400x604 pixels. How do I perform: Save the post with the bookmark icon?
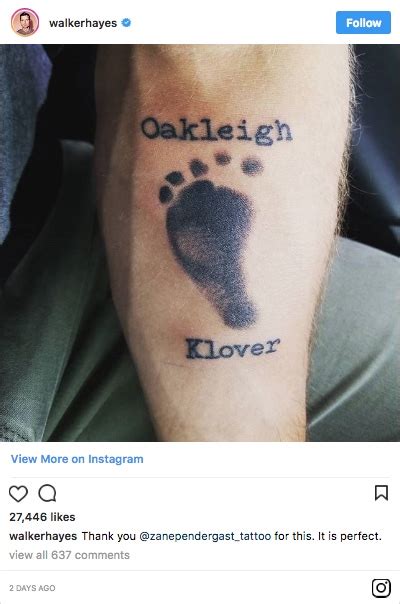(382, 493)
